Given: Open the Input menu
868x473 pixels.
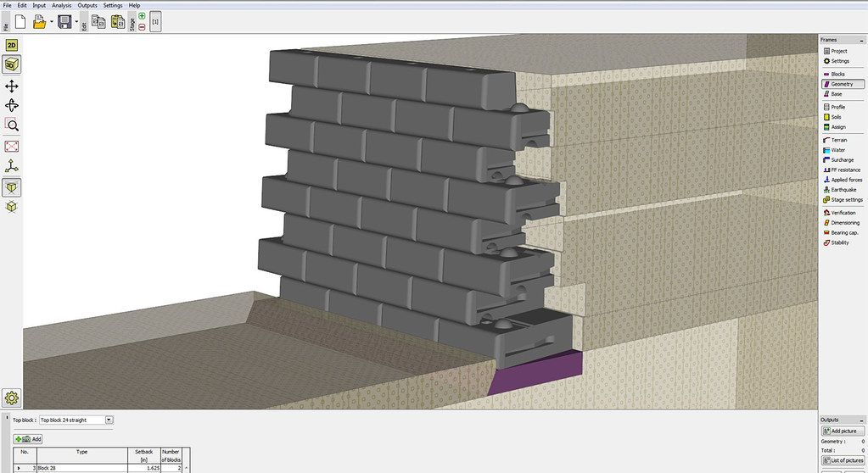Looking at the screenshot, I should point(39,5).
